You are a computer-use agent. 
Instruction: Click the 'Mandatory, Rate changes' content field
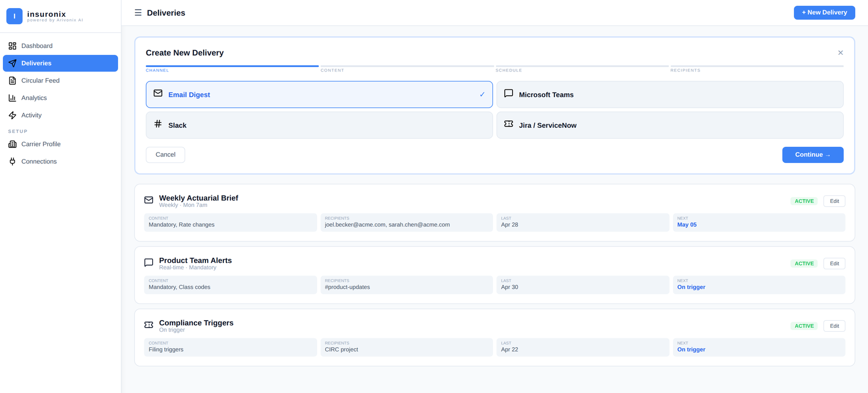tap(230, 223)
